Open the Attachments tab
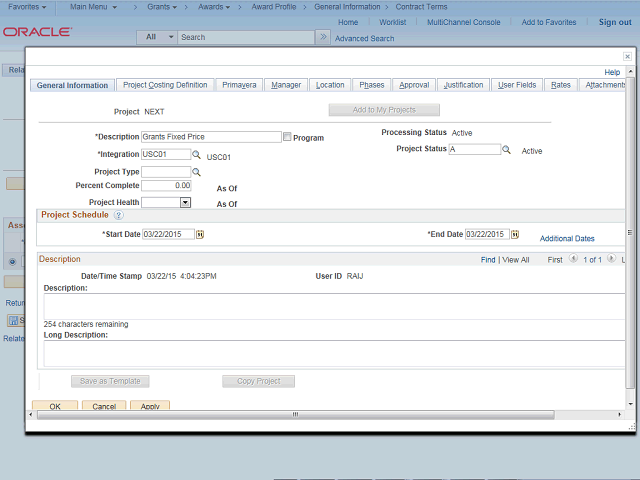The image size is (640, 480). click(604, 85)
